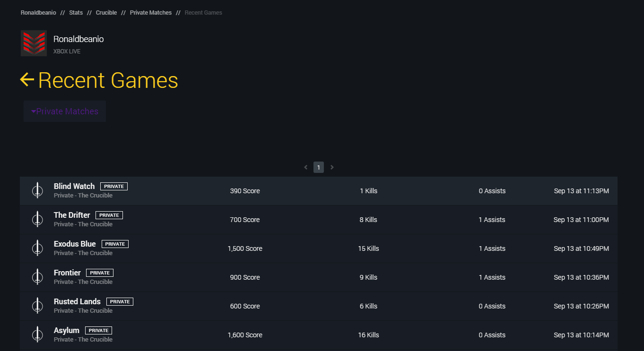The width and height of the screenshot is (644, 351).
Task: Click the subtitle under Exodus Blue
Action: tap(83, 253)
